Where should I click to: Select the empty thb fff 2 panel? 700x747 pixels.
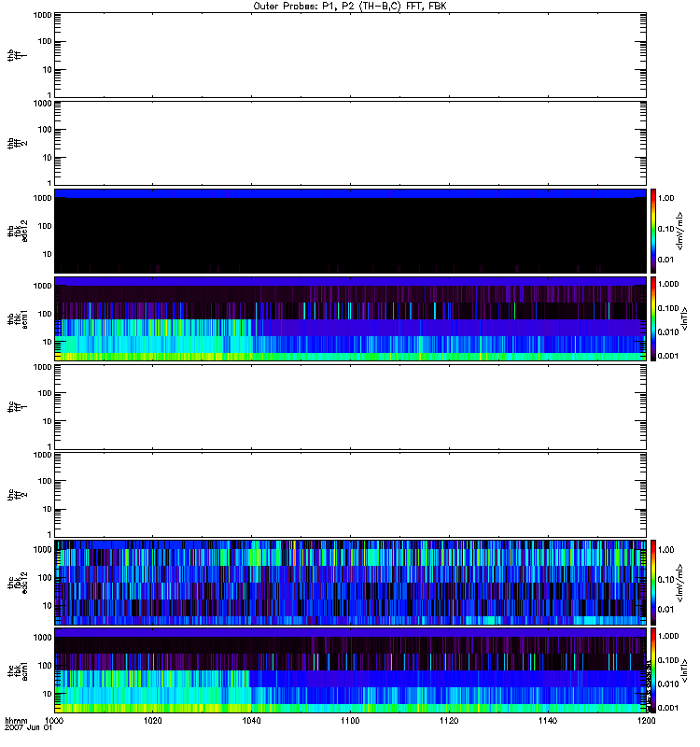point(350,143)
